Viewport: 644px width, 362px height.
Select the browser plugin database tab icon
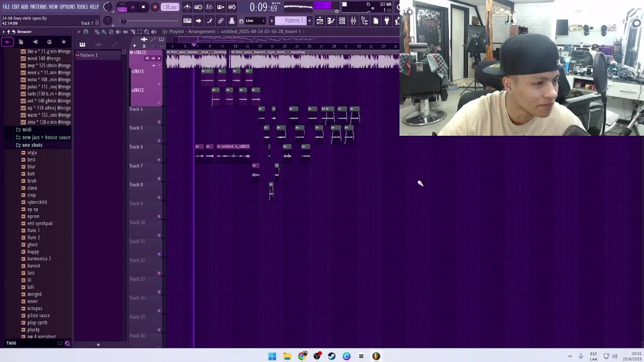coord(35,42)
